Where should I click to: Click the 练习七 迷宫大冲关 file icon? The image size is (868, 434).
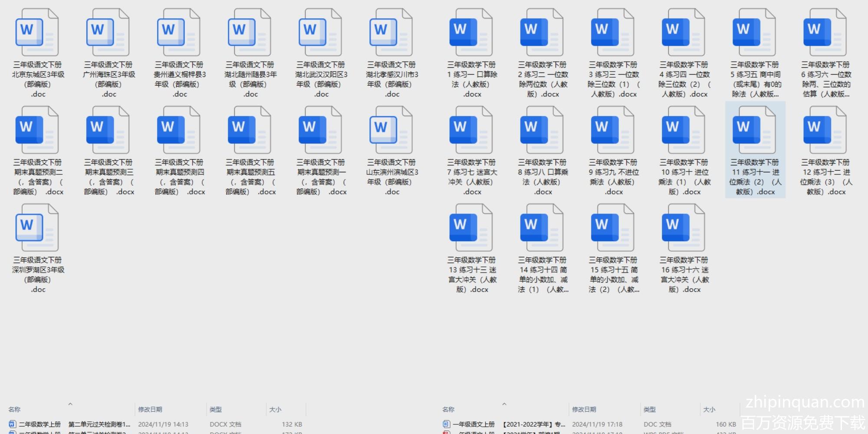click(x=471, y=130)
